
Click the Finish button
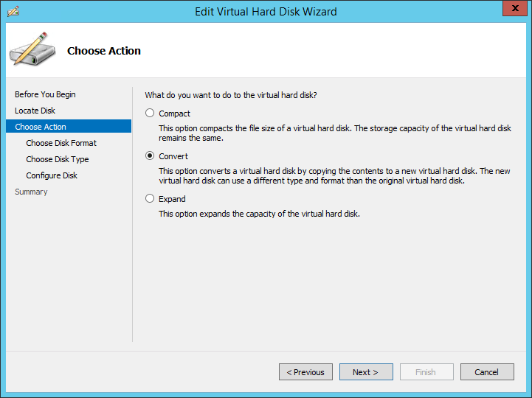point(426,372)
